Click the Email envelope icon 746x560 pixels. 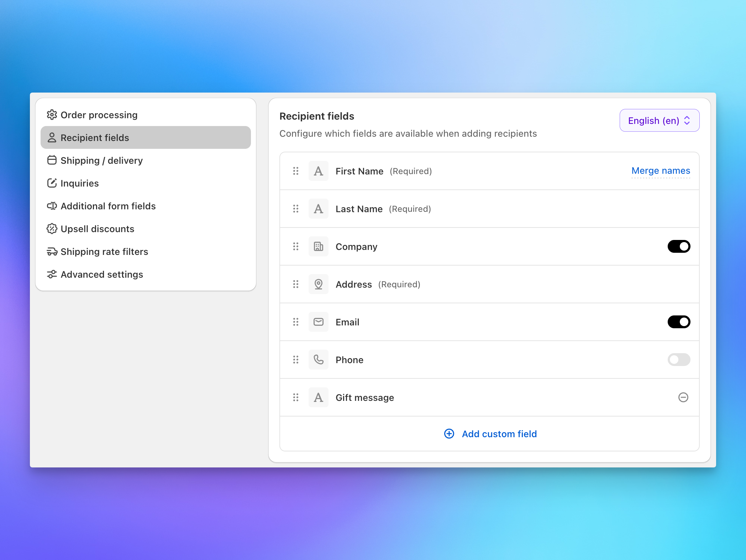pos(318,322)
